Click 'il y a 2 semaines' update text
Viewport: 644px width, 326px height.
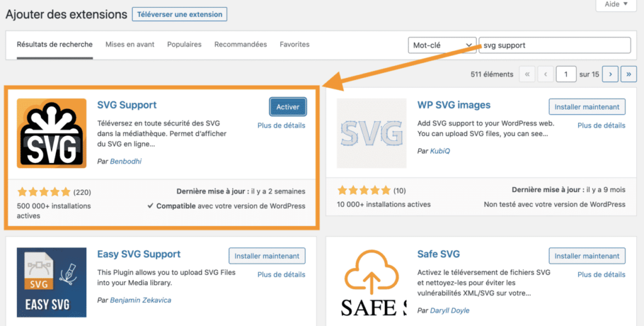(279, 191)
